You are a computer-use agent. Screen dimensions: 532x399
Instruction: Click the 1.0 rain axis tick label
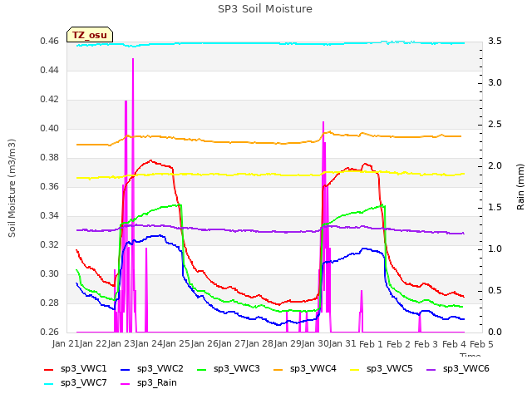[x=495, y=249]
